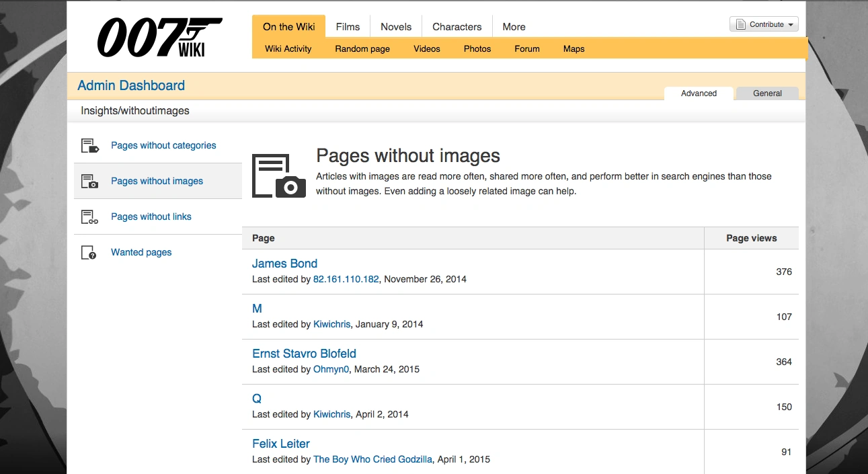Open the Random page link
The width and height of the screenshot is (868, 474).
[x=362, y=48]
